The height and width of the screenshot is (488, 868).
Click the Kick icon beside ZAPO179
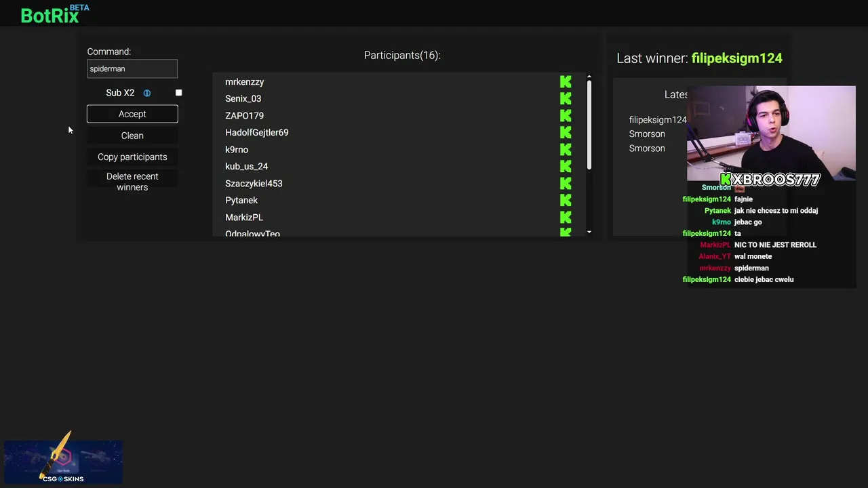point(566,116)
